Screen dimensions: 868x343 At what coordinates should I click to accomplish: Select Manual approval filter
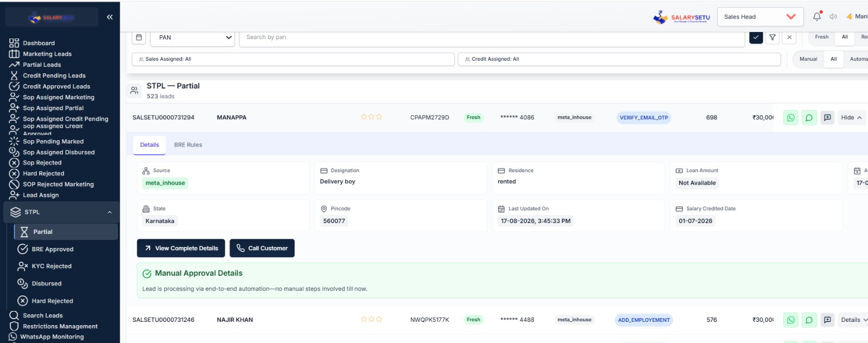808,59
